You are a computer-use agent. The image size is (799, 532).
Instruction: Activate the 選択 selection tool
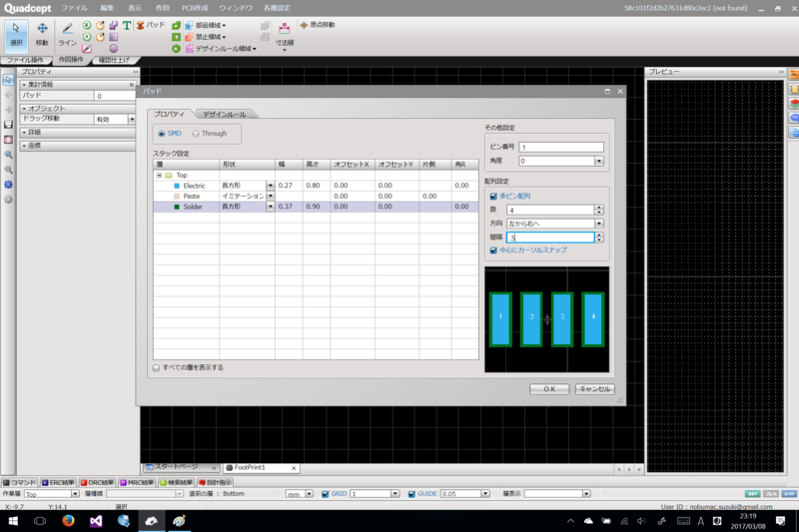[x=16, y=35]
